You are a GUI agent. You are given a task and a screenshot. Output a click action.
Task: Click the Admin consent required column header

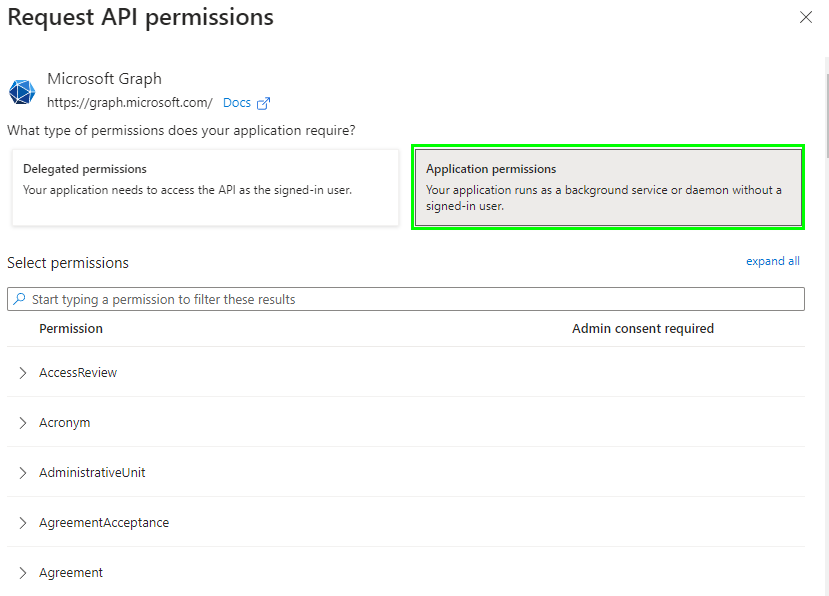point(643,328)
